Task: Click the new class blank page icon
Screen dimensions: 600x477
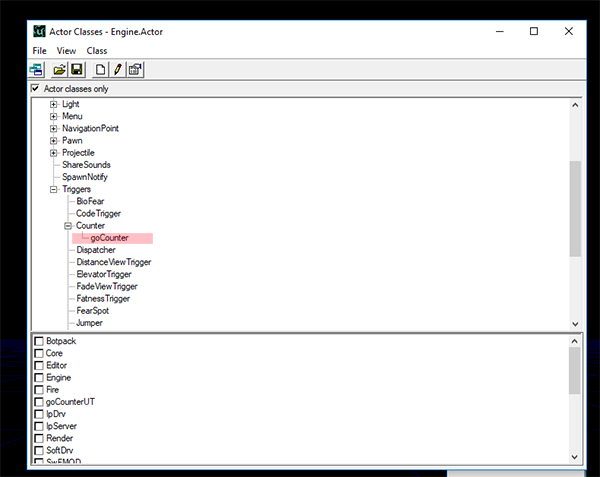Action: click(x=100, y=70)
